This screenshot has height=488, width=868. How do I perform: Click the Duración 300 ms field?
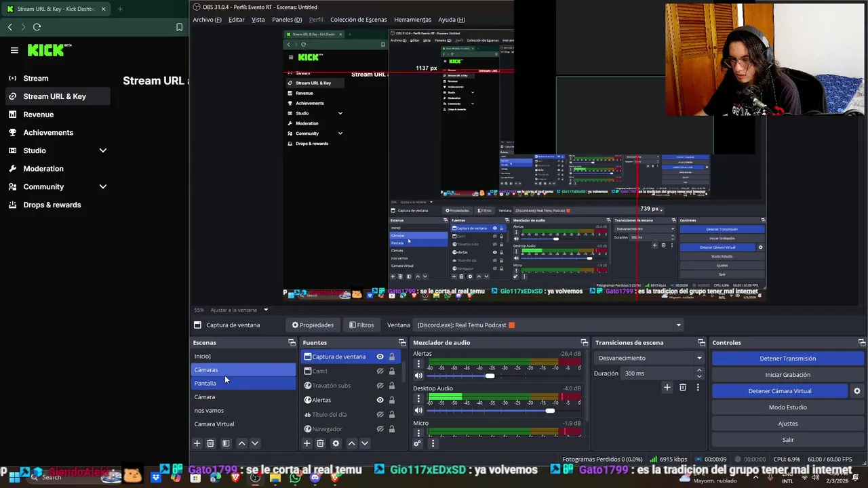point(656,373)
